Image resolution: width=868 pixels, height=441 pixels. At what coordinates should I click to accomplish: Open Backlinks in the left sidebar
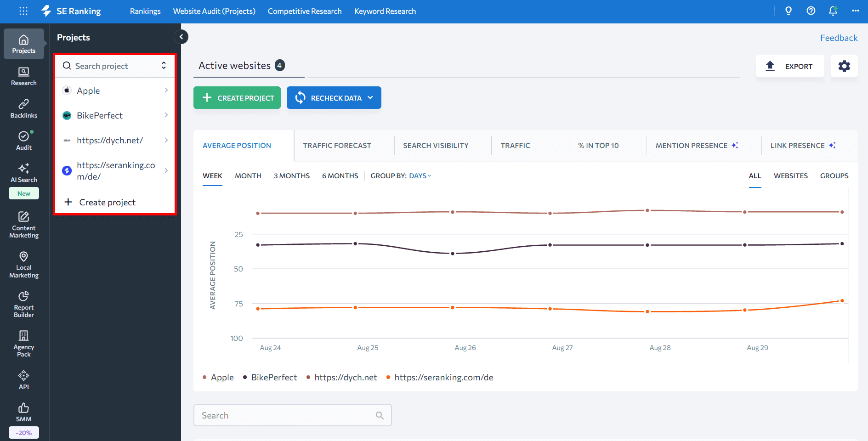point(24,108)
